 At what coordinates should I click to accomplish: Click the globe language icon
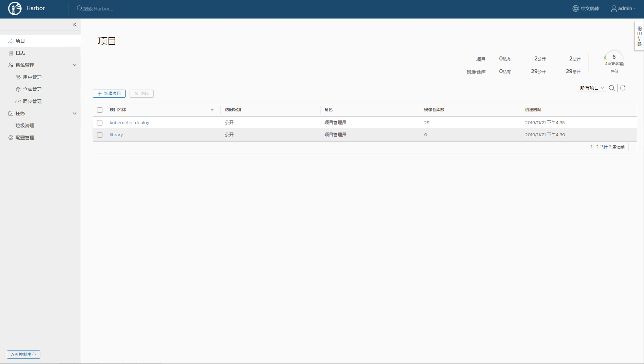click(x=576, y=9)
